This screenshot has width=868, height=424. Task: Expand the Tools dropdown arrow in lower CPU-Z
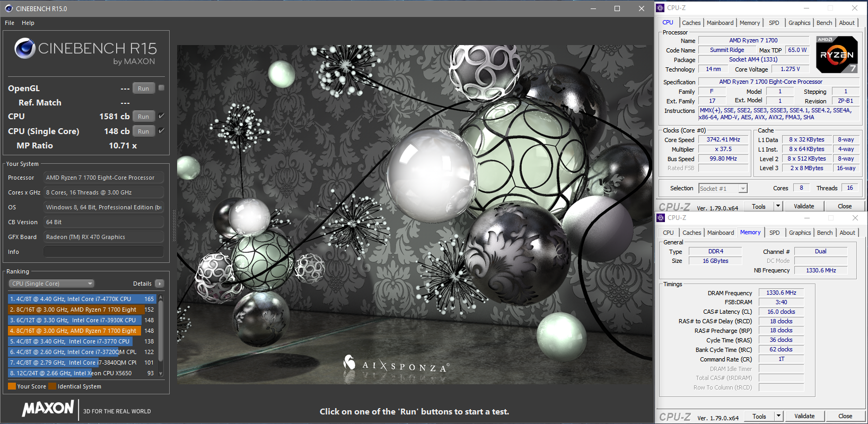(778, 416)
